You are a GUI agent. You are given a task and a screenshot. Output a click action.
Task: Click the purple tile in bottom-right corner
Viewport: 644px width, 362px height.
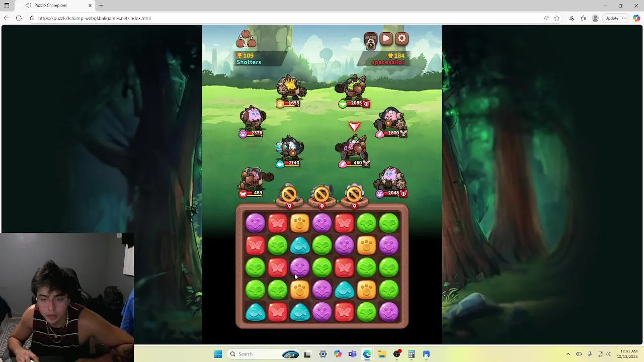(389, 312)
